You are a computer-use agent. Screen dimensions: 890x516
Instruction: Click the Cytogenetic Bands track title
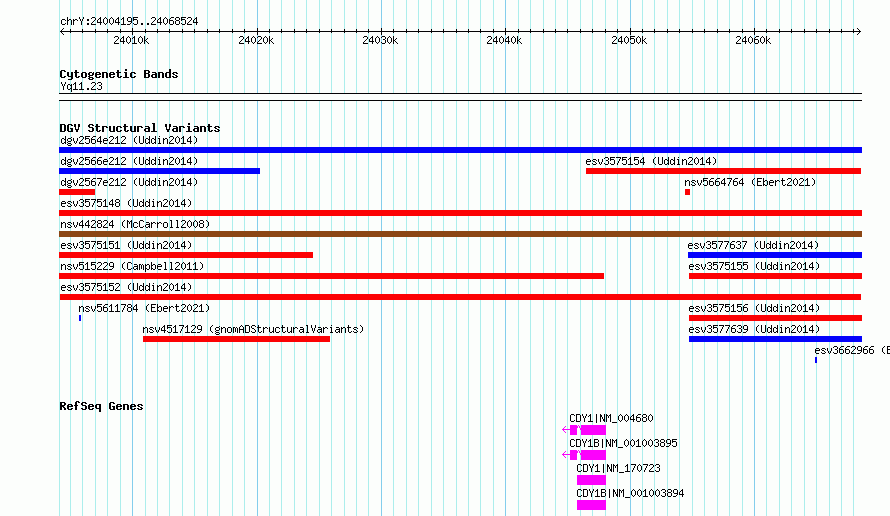coord(119,74)
